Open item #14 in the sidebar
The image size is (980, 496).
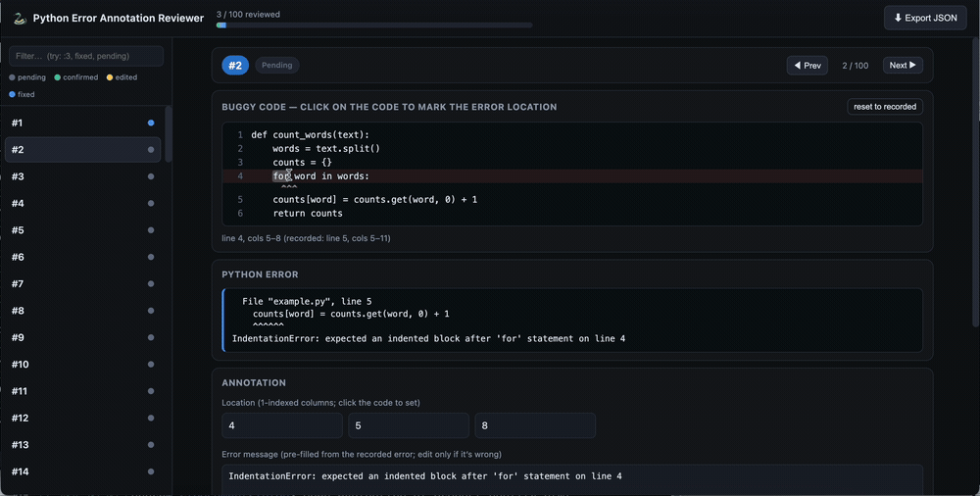[x=82, y=471]
